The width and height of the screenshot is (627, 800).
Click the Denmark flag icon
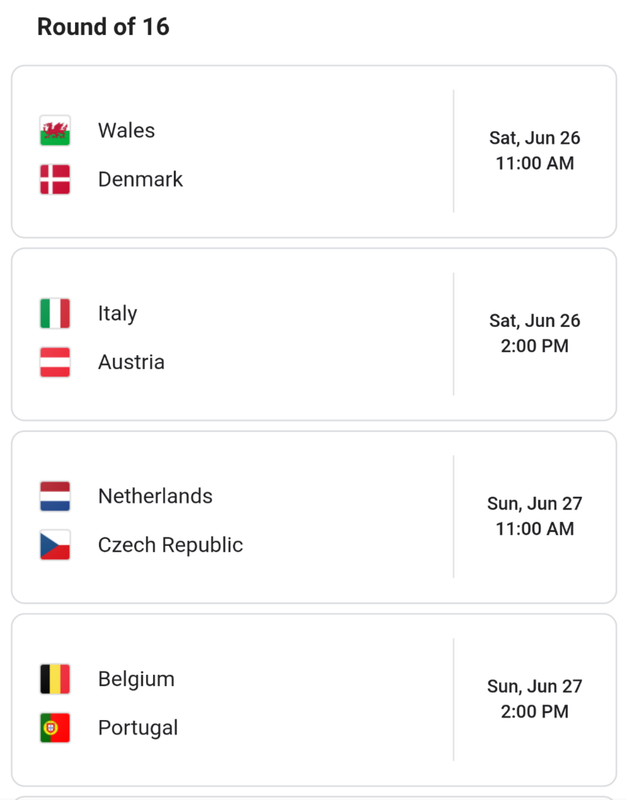55,180
